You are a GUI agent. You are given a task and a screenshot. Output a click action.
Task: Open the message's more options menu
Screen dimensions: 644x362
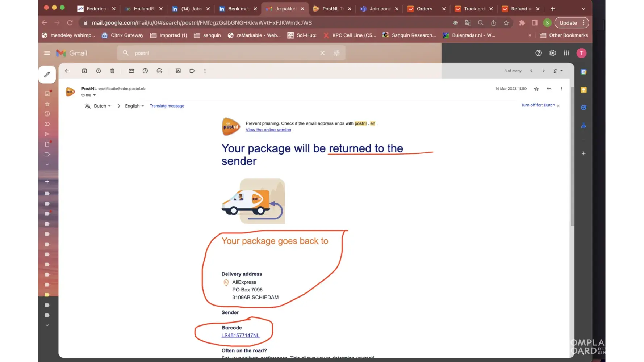point(561,89)
